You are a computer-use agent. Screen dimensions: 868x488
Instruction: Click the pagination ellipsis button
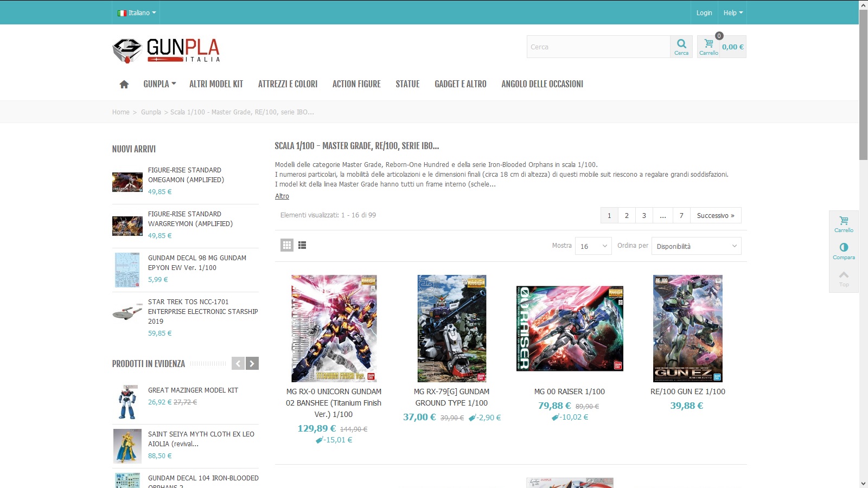(x=663, y=215)
